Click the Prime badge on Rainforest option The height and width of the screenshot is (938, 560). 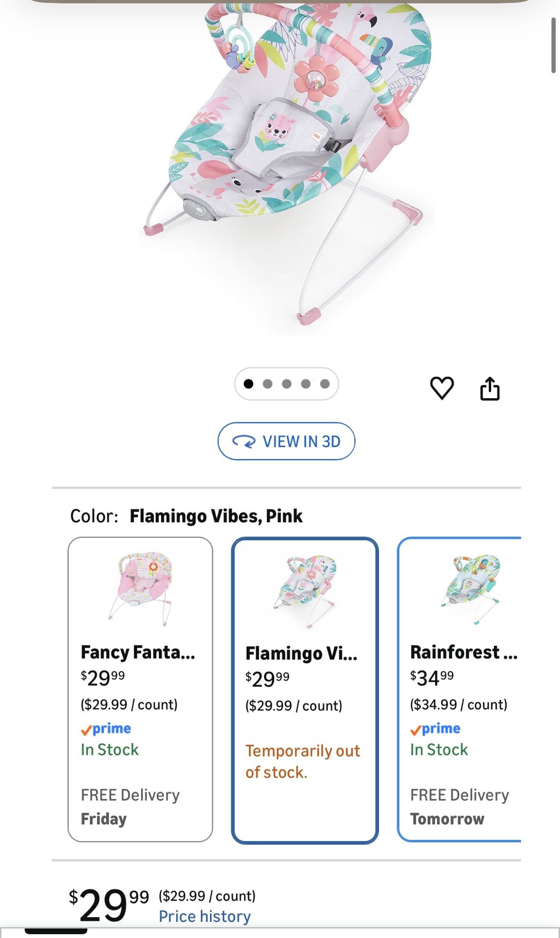[435, 728]
